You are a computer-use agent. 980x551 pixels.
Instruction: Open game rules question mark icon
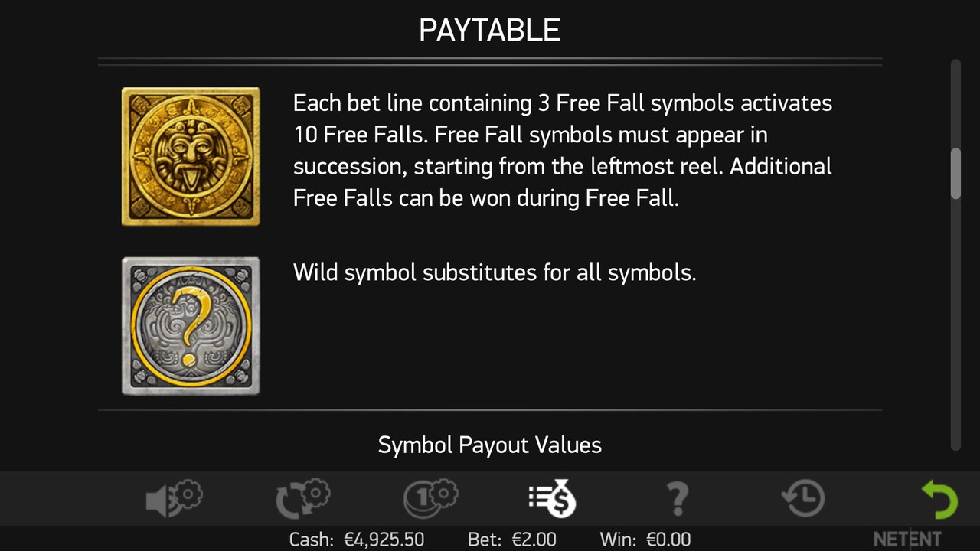[678, 499]
